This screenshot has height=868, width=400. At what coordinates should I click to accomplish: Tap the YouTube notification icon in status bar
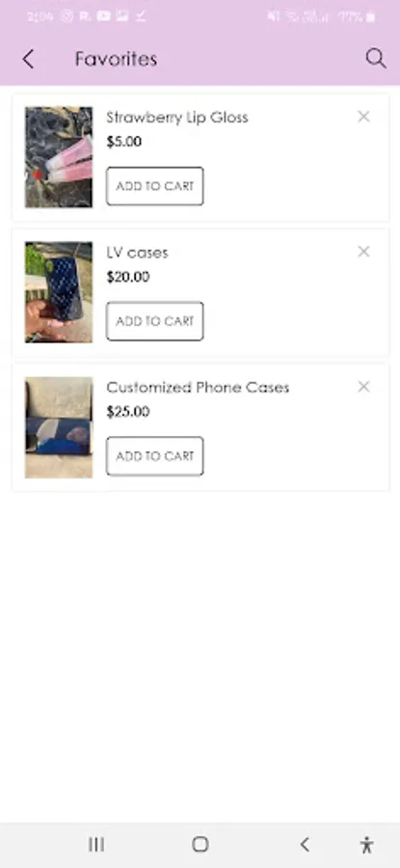point(103,16)
